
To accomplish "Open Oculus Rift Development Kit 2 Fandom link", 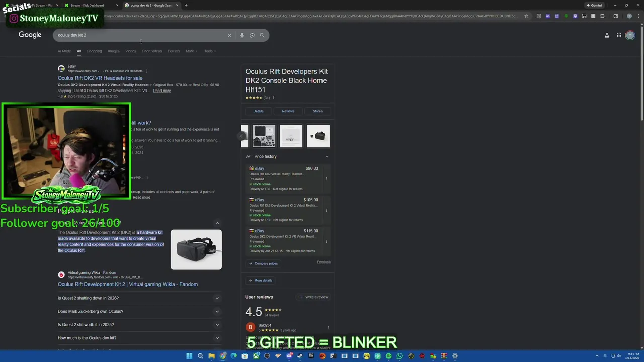I will (x=128, y=284).
